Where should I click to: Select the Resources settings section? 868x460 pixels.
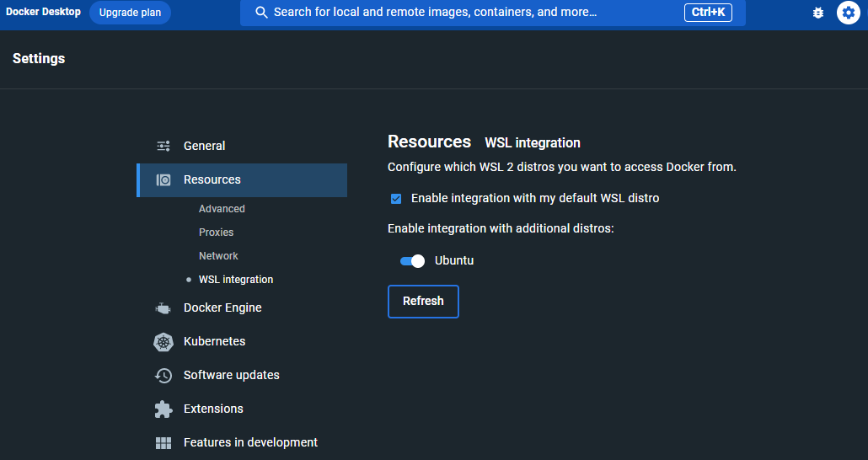point(242,180)
